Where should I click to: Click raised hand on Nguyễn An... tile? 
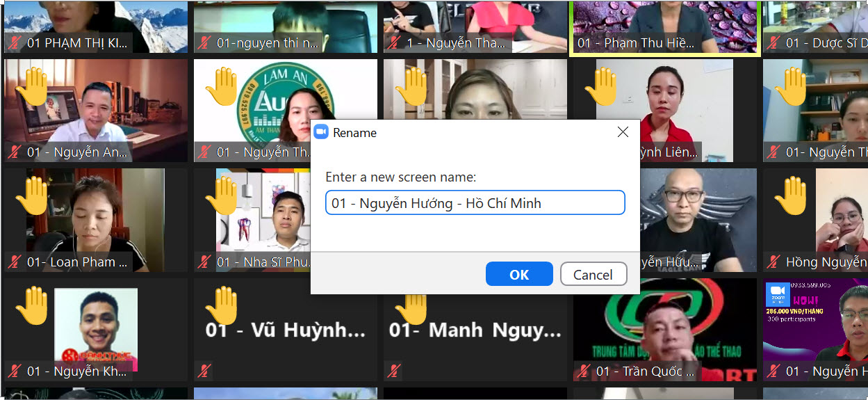click(x=32, y=87)
